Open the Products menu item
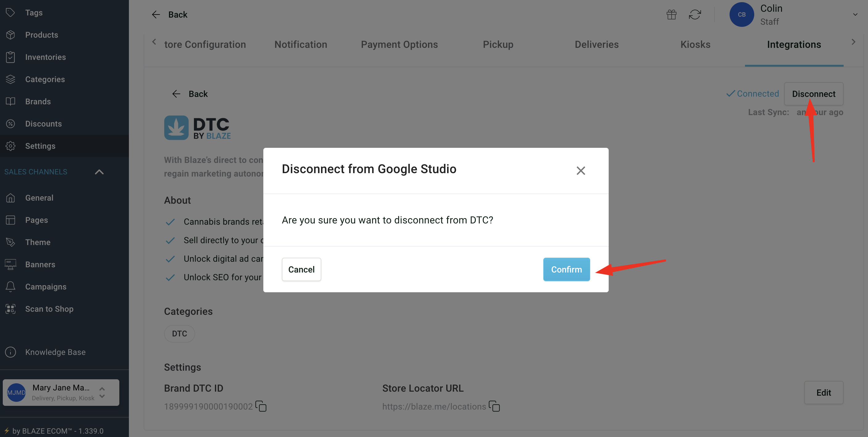The width and height of the screenshot is (868, 437). tap(41, 35)
